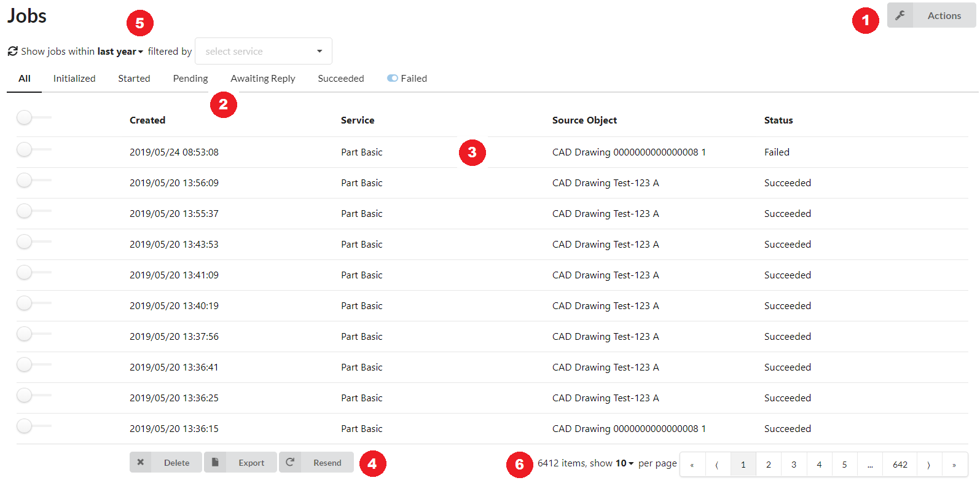The image size is (980, 483).
Task: Switch to the Succeeded tab
Action: 340,79
